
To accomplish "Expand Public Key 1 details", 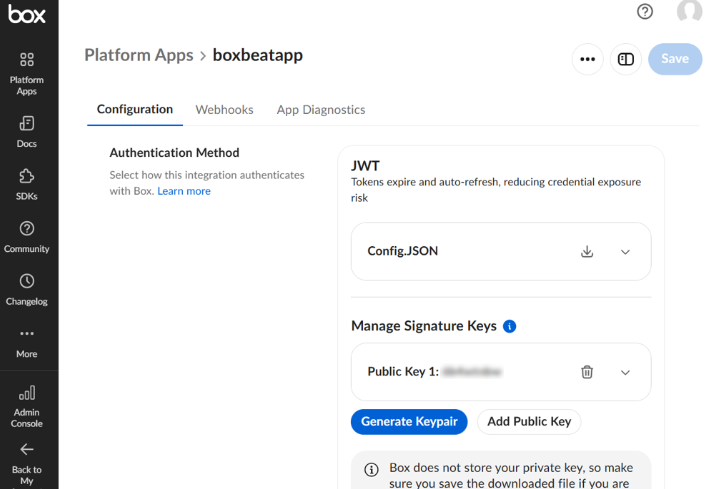I will (x=625, y=372).
